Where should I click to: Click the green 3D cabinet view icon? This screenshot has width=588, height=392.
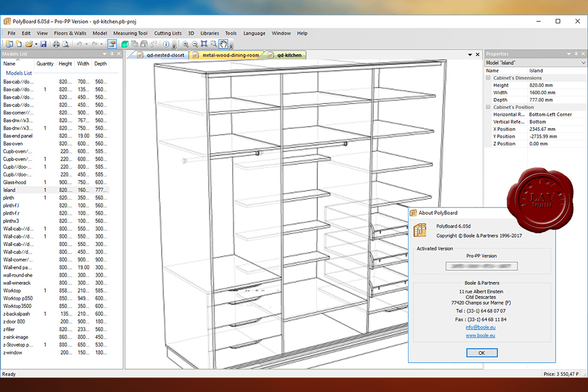pos(125,44)
